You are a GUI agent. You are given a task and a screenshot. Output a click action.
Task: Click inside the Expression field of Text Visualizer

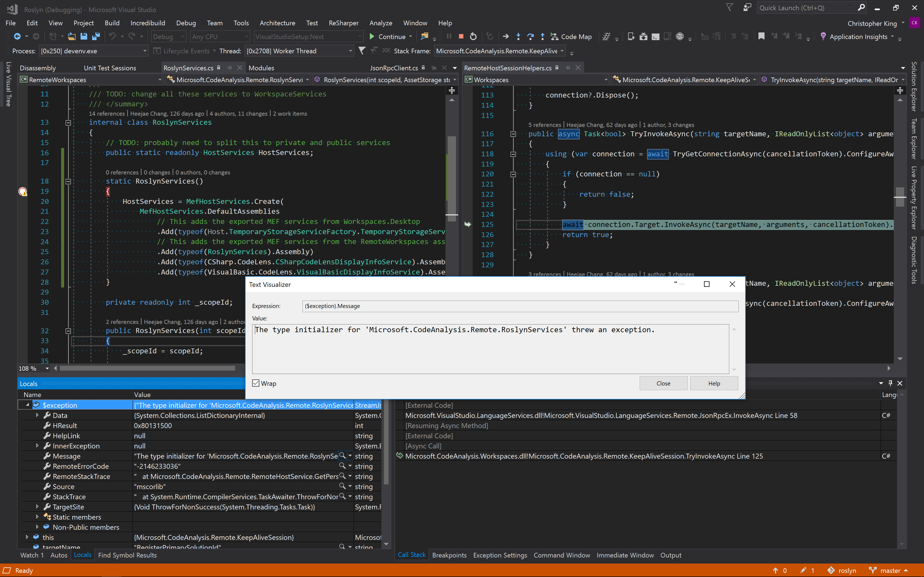[519, 306]
